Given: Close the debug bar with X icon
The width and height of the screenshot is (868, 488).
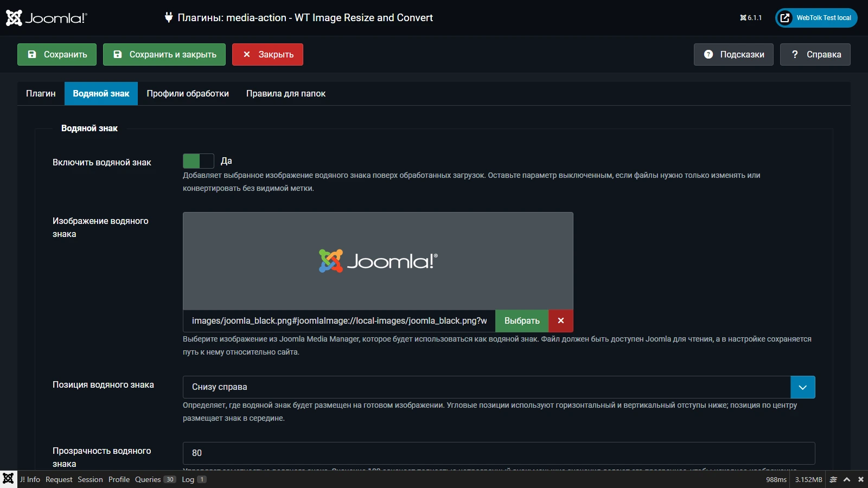Looking at the screenshot, I should 860,479.
